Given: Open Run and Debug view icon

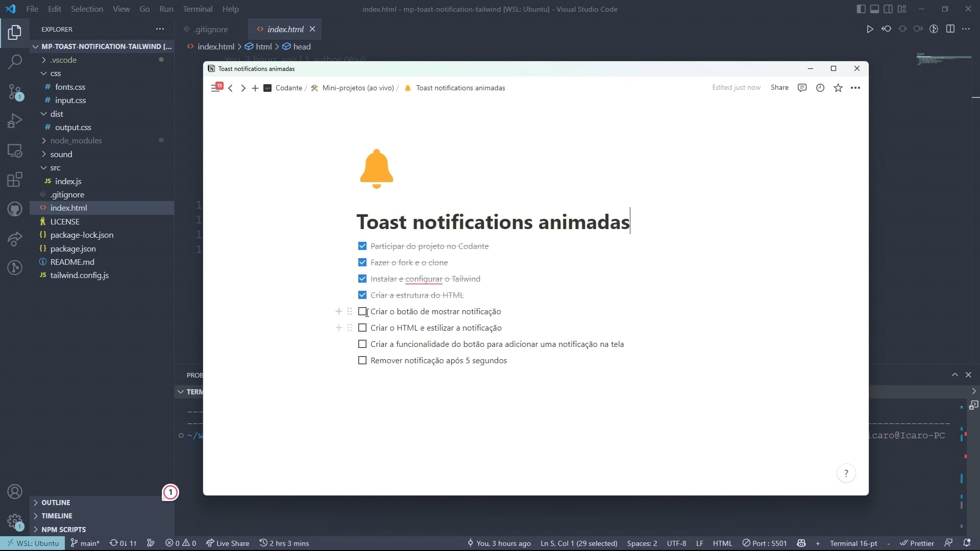Looking at the screenshot, I should pyautogui.click(x=15, y=121).
